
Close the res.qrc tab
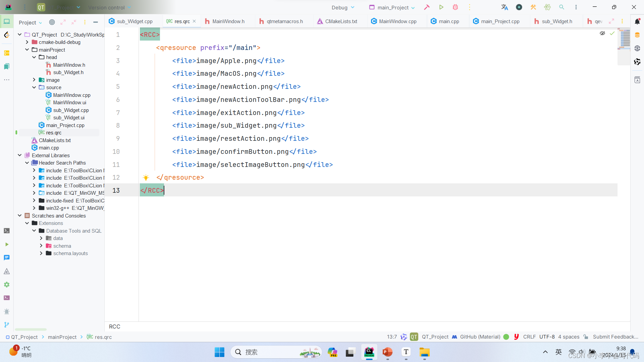[x=194, y=21]
